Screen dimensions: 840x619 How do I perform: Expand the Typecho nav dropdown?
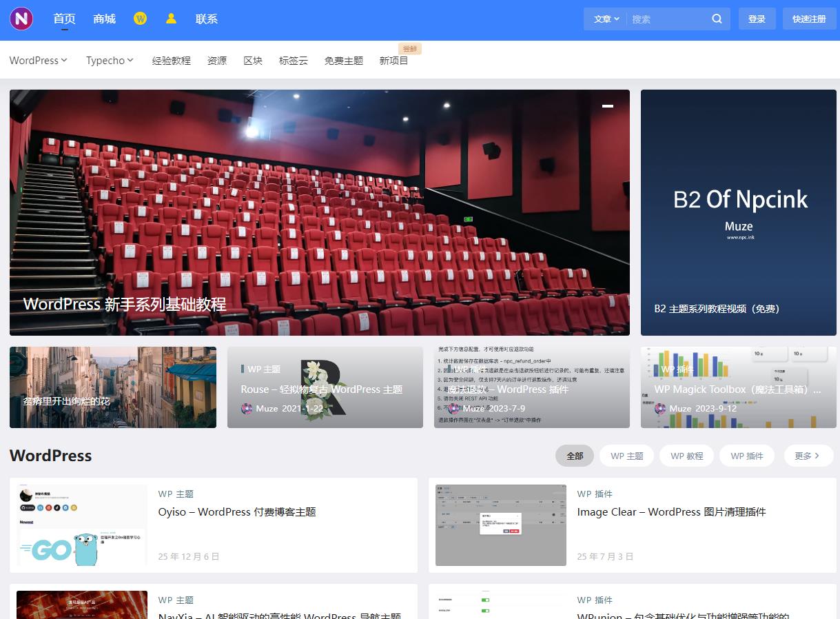coord(110,60)
